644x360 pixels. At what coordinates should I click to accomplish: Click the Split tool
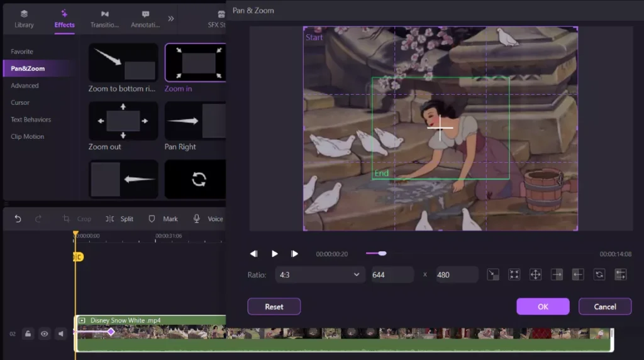119,219
